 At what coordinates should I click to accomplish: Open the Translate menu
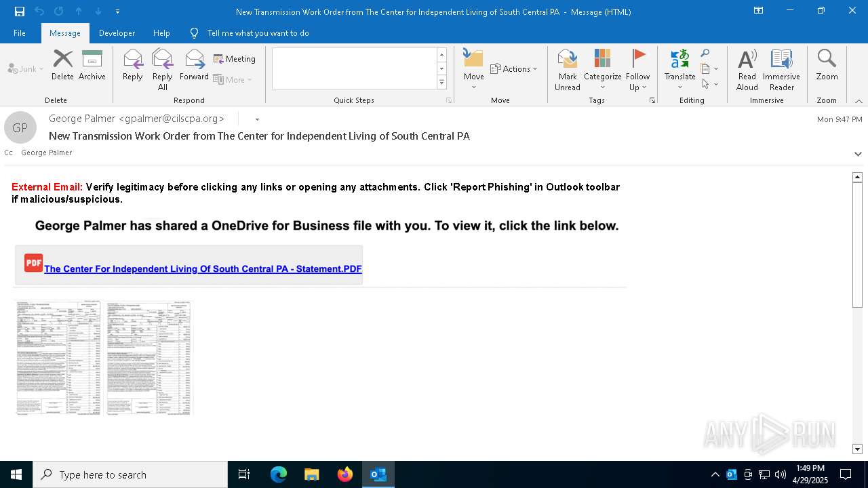click(x=679, y=70)
